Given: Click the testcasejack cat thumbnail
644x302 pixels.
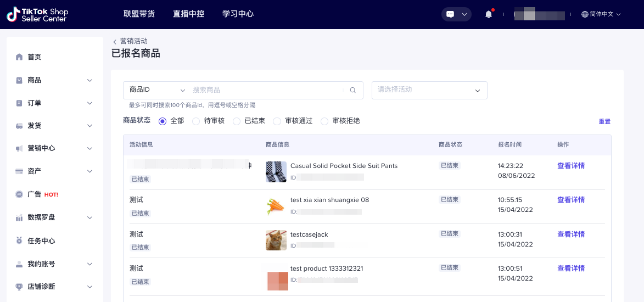Looking at the screenshot, I should (276, 241).
